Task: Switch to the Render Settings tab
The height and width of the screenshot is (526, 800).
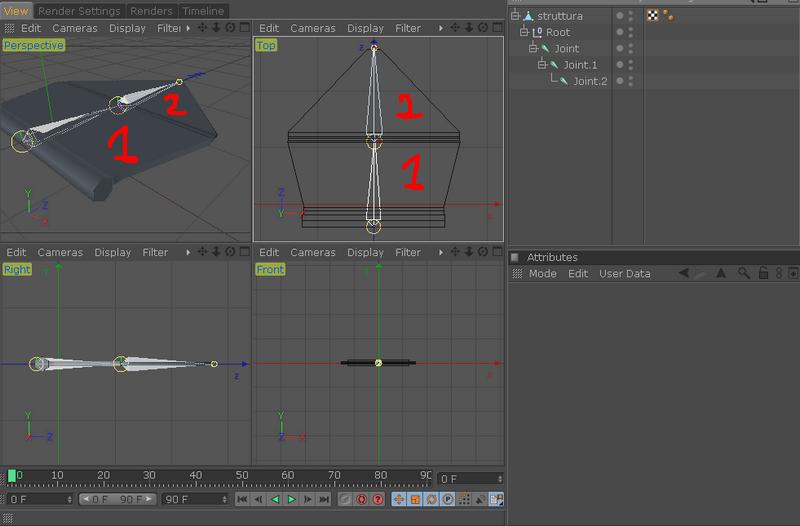Action: pyautogui.click(x=79, y=11)
